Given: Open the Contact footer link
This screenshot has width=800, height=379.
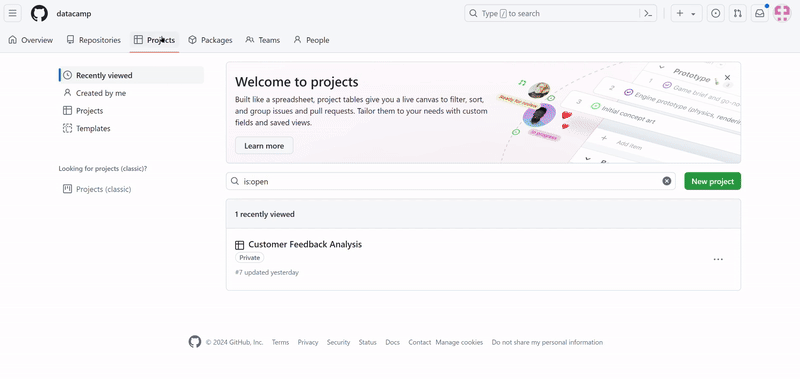Looking at the screenshot, I should click(x=420, y=342).
